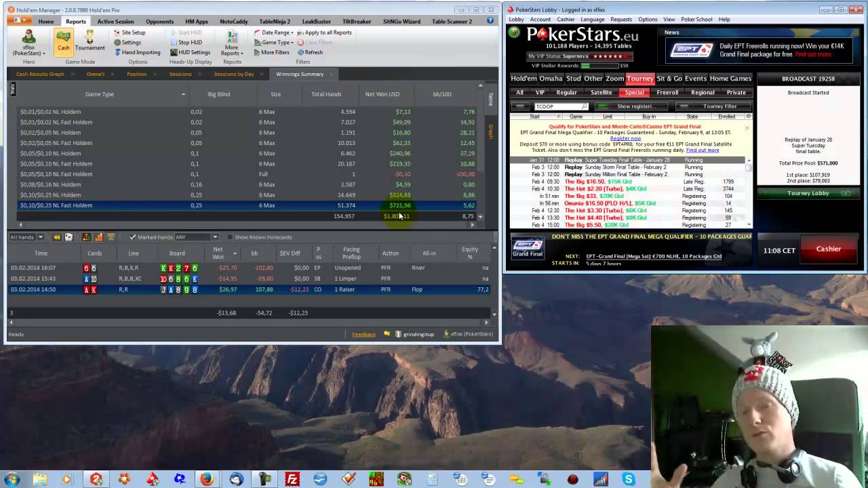Click Apply to all Reports
This screenshot has height=488, width=868.
coord(323,33)
